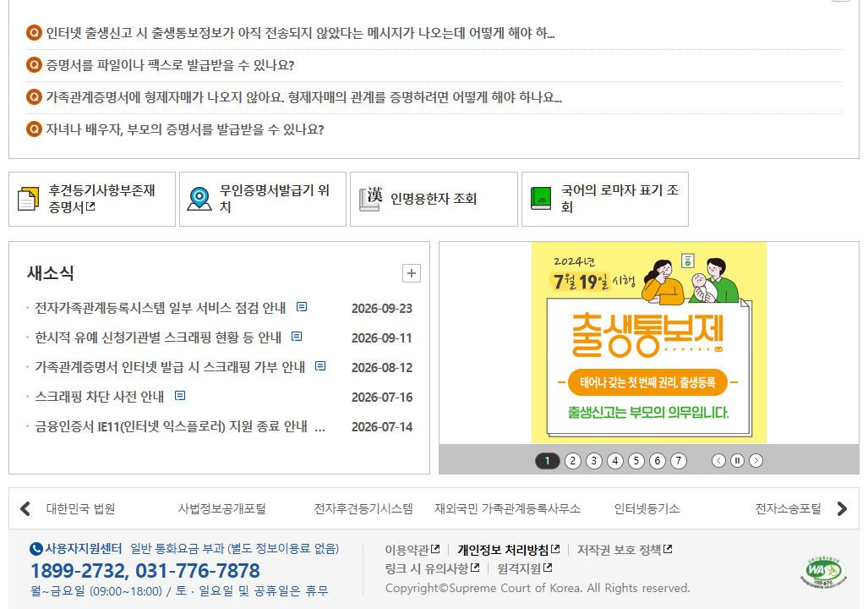Click the 출생통보제 banner image
Viewport: 868px width, 609px height.
click(x=649, y=343)
